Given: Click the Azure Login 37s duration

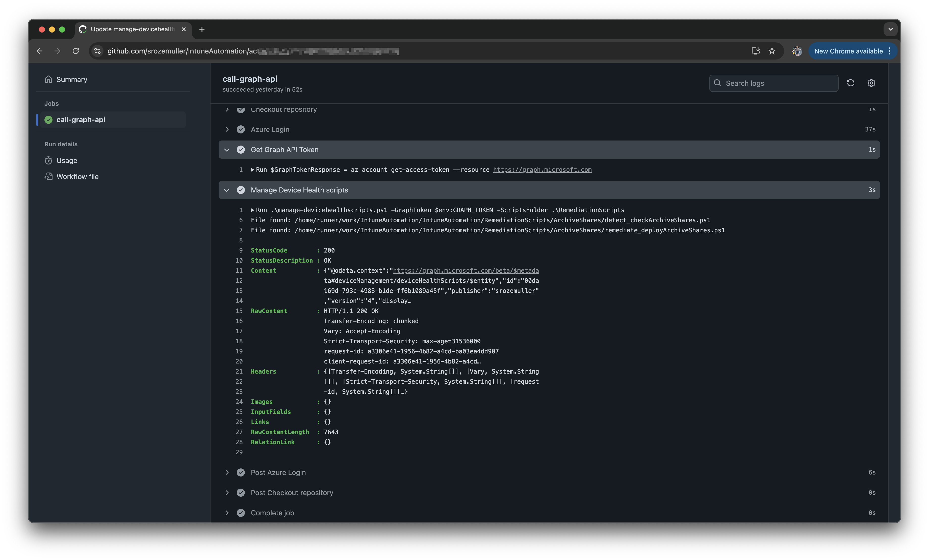Looking at the screenshot, I should pyautogui.click(x=870, y=129).
